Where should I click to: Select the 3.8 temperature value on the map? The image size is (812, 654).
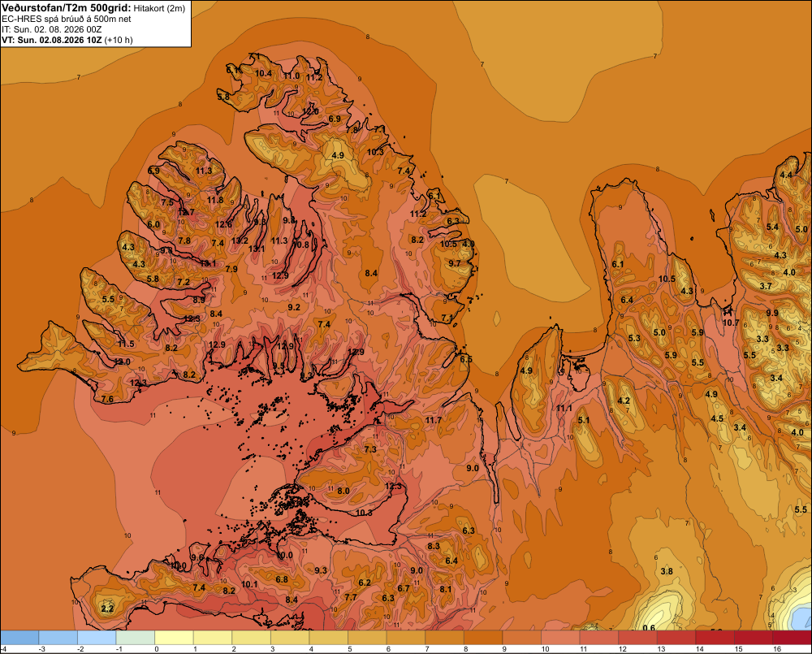tap(667, 571)
